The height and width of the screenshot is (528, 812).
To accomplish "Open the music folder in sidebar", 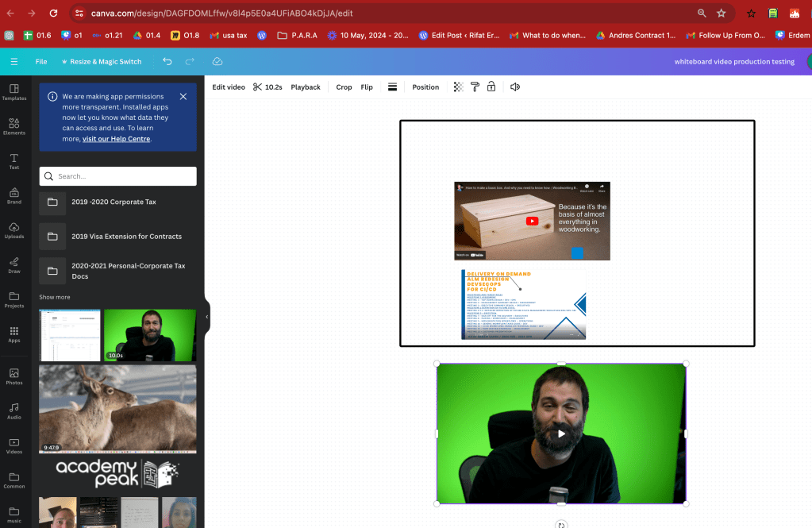I will click(x=14, y=515).
